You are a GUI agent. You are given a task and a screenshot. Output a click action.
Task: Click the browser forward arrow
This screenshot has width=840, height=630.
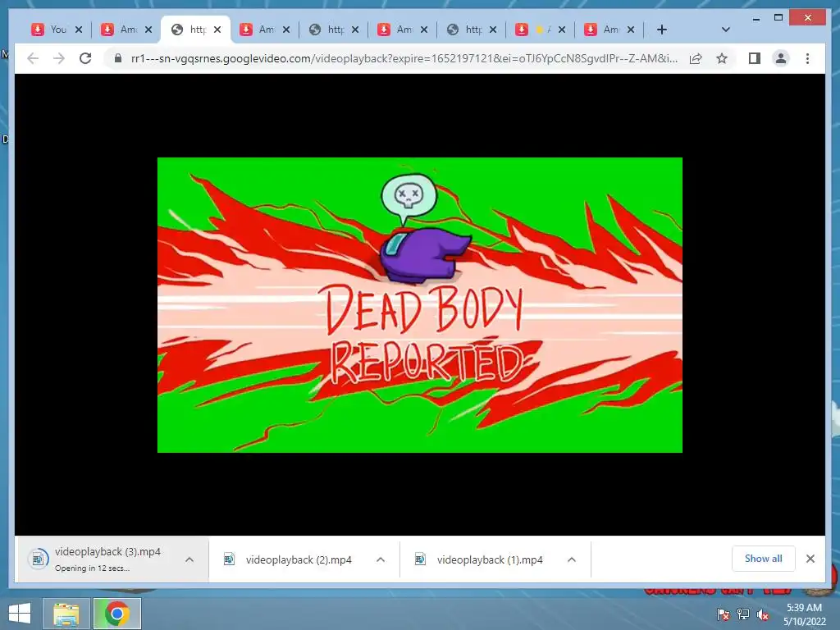(x=59, y=58)
